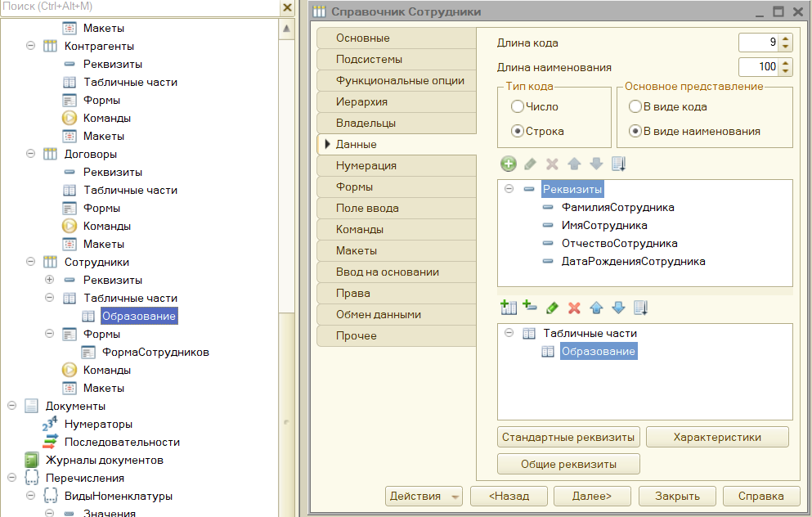Move tabular section down with blue arrow
This screenshot has height=517, width=812.
click(x=618, y=308)
